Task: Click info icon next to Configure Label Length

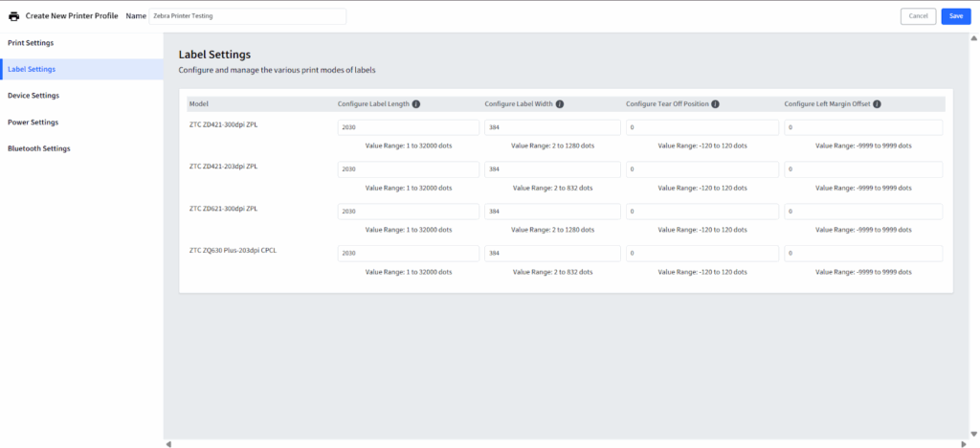Action: (x=416, y=103)
